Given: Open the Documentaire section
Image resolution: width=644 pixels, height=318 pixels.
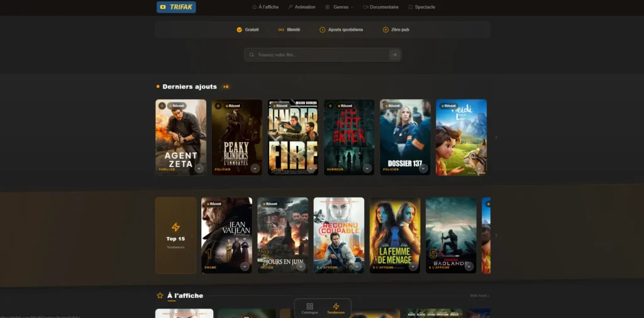Looking at the screenshot, I should coord(381,7).
